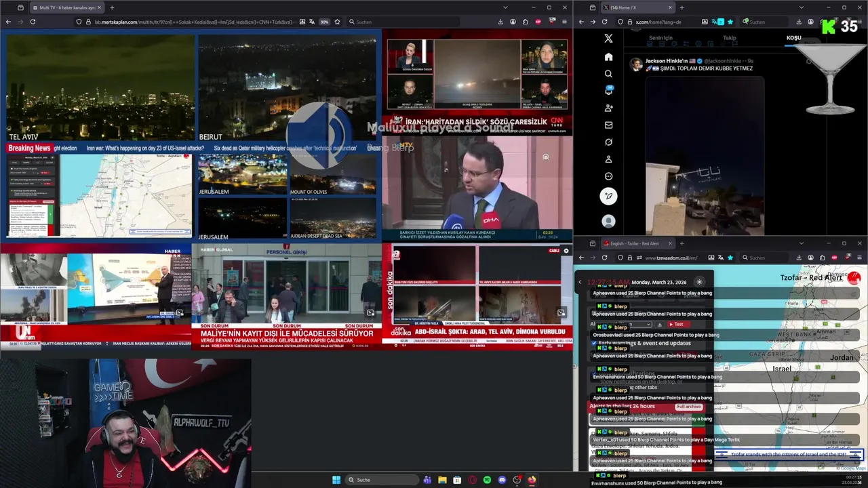
Task: List all tabs in the Tzofar window
Action: (x=801, y=243)
